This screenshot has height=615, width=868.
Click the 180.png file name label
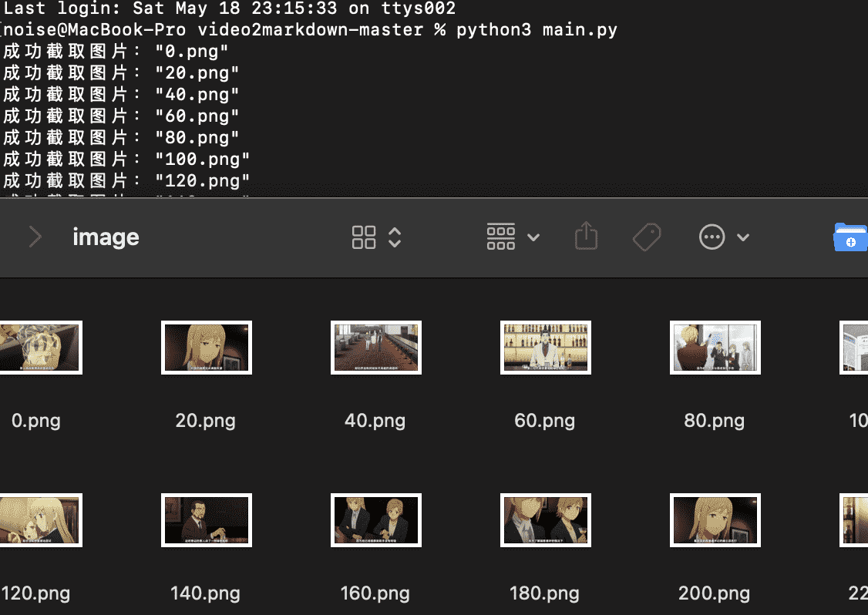(544, 593)
